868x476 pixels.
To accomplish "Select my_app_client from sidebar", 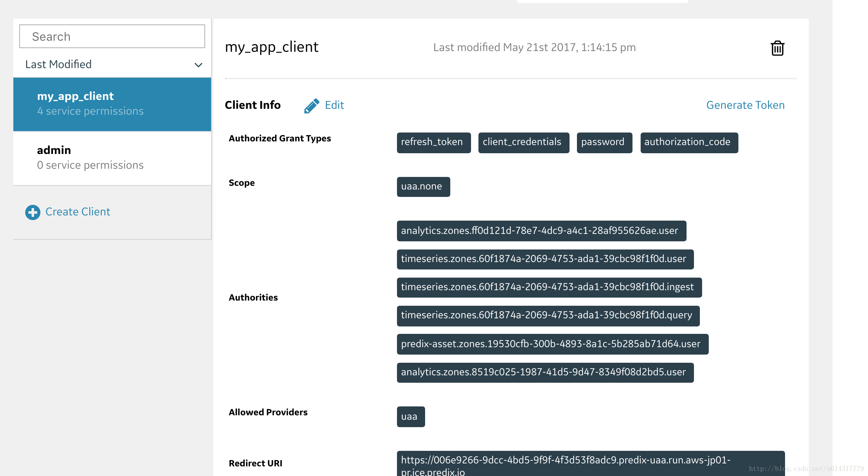I will pos(113,103).
